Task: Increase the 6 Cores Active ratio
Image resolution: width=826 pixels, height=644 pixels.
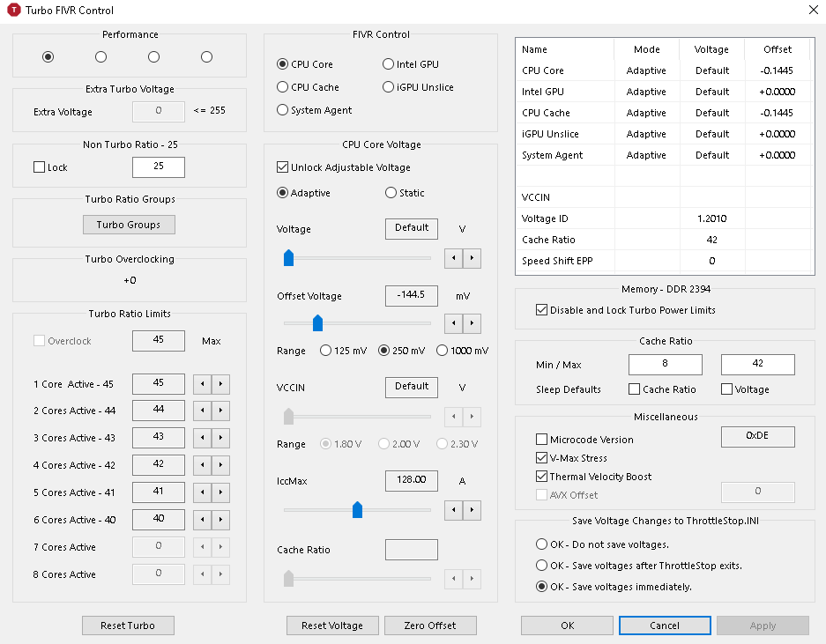Action: click(220, 521)
